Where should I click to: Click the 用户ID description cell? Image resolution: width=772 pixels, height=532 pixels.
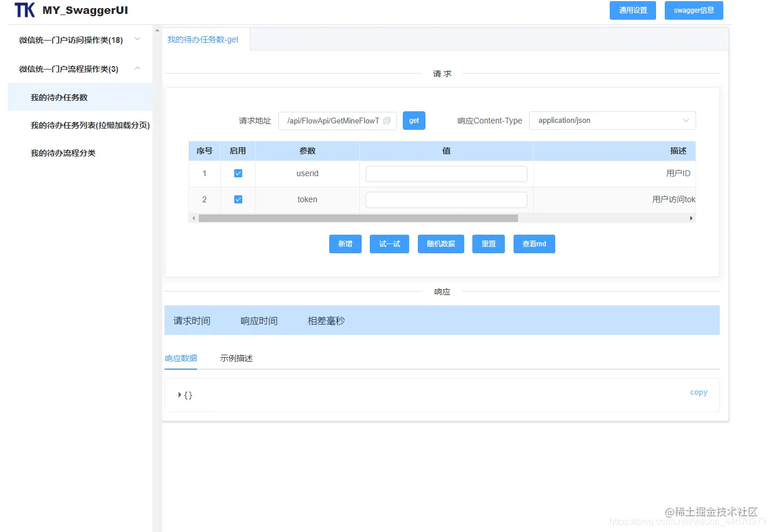pyautogui.click(x=614, y=173)
